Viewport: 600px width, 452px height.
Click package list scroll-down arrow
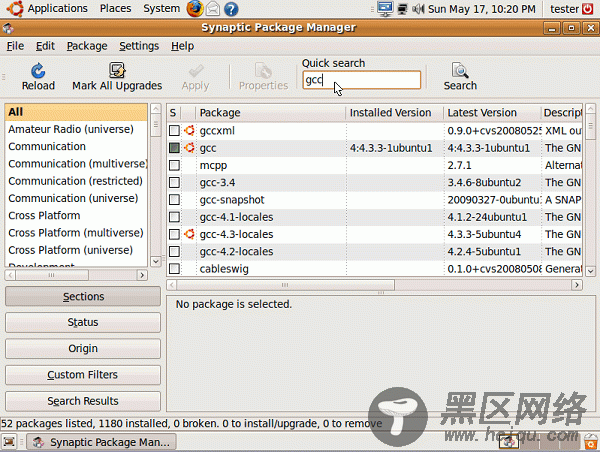tap(590, 271)
